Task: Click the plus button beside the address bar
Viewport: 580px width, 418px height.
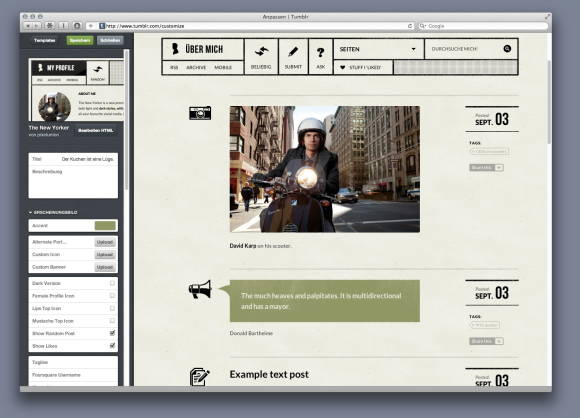Action: (x=91, y=26)
